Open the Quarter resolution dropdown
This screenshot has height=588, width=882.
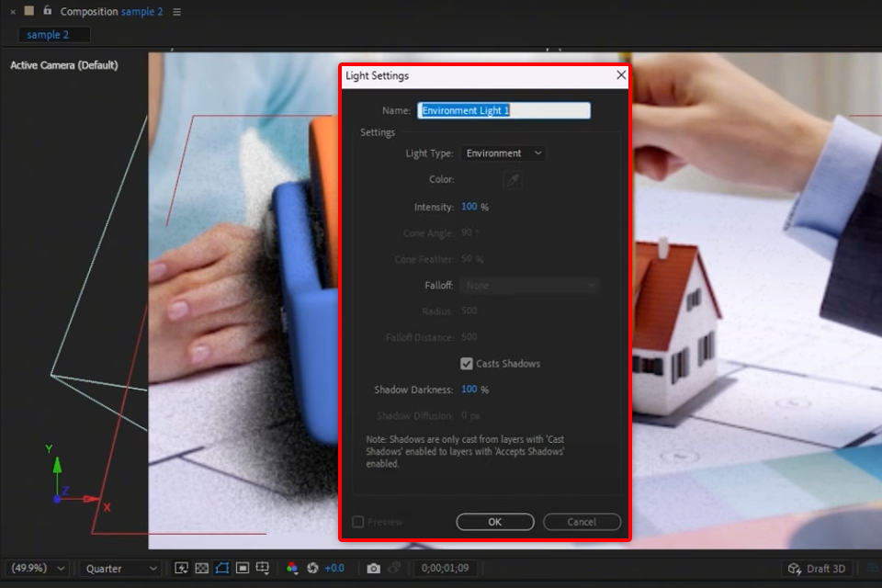[x=121, y=569]
